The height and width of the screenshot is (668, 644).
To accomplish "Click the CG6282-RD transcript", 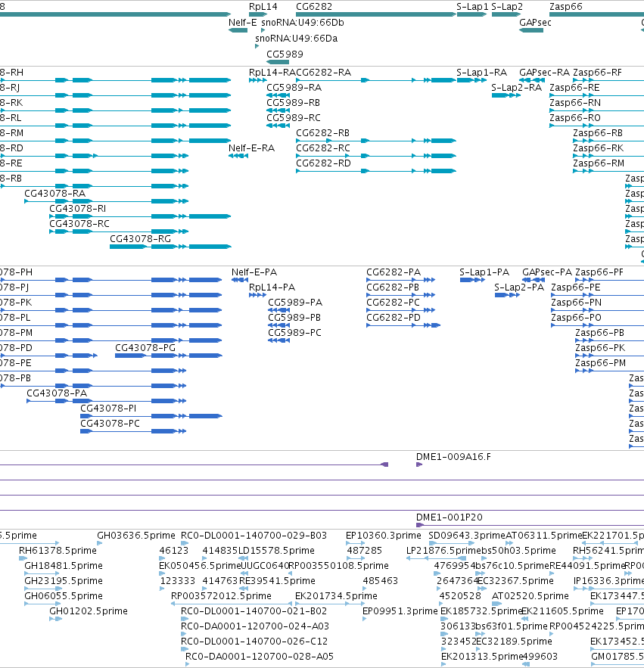I will tap(376, 171).
